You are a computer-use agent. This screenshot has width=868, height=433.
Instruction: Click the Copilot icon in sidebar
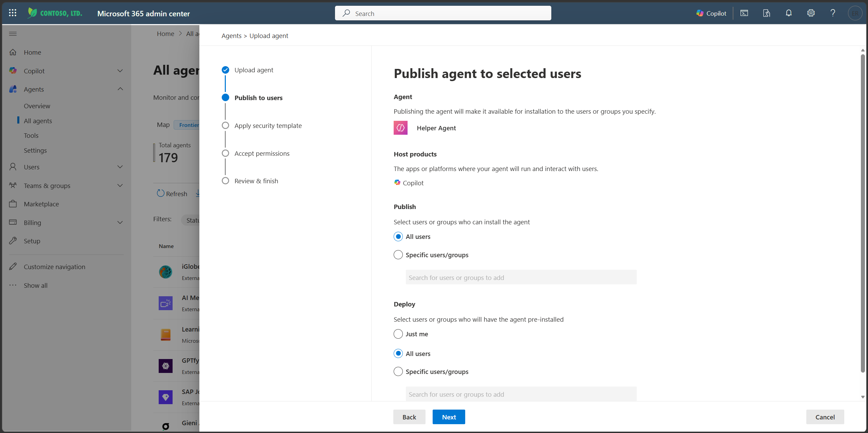(13, 71)
